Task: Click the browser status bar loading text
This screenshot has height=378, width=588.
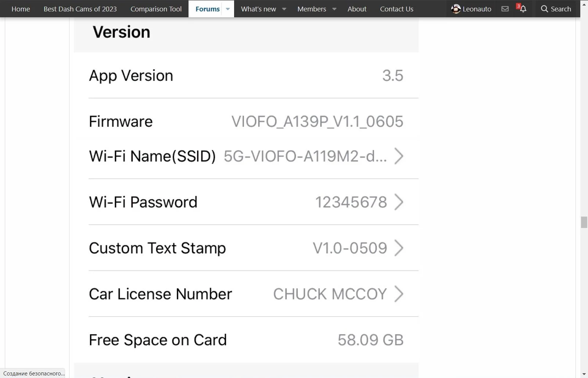Action: coord(34,373)
